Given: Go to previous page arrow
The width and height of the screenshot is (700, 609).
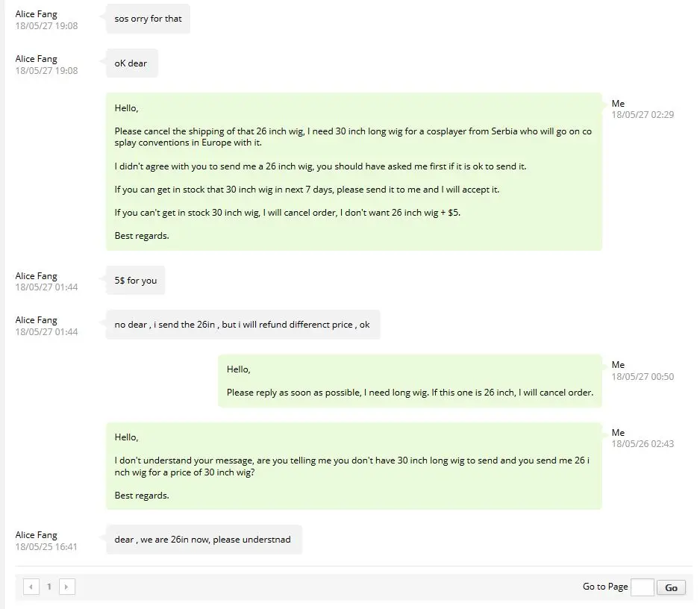Looking at the screenshot, I should click(31, 587).
